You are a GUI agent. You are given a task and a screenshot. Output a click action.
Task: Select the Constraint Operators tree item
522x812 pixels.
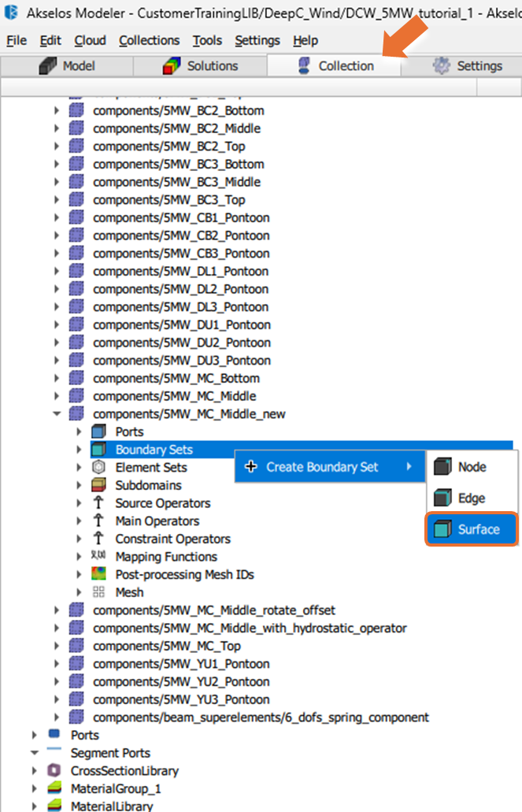pyautogui.click(x=173, y=539)
